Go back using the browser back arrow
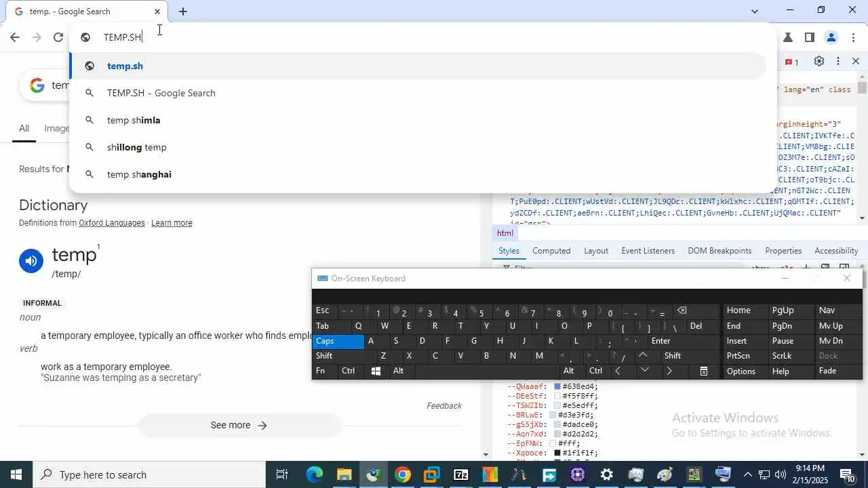This screenshot has width=868, height=488. point(15,37)
